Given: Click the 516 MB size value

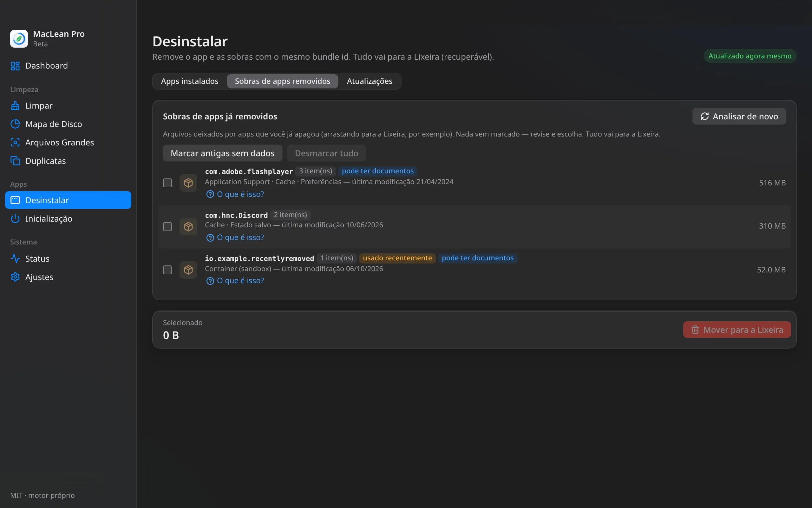Looking at the screenshot, I should [x=772, y=183].
